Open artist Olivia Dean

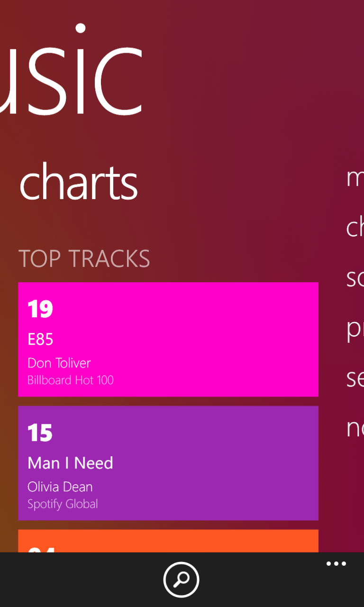[60, 487]
